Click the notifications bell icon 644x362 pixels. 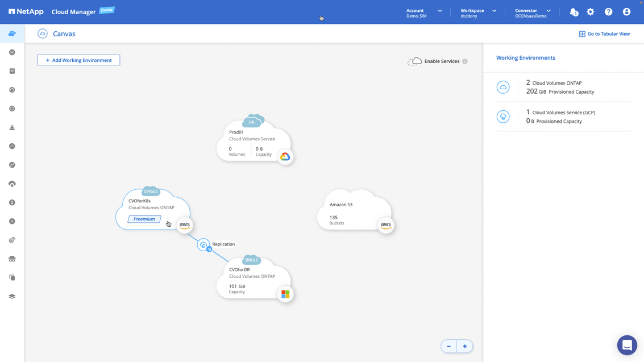coord(574,12)
